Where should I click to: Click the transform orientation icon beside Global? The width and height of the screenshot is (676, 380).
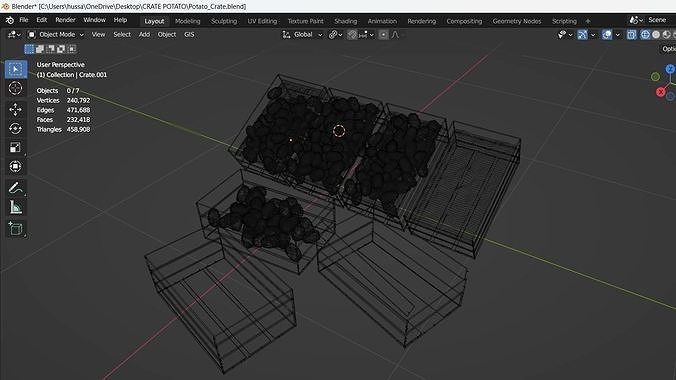pyautogui.click(x=286, y=35)
